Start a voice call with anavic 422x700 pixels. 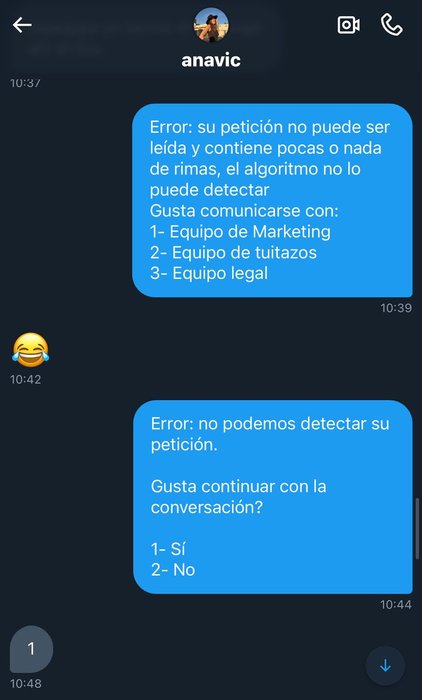click(x=392, y=25)
